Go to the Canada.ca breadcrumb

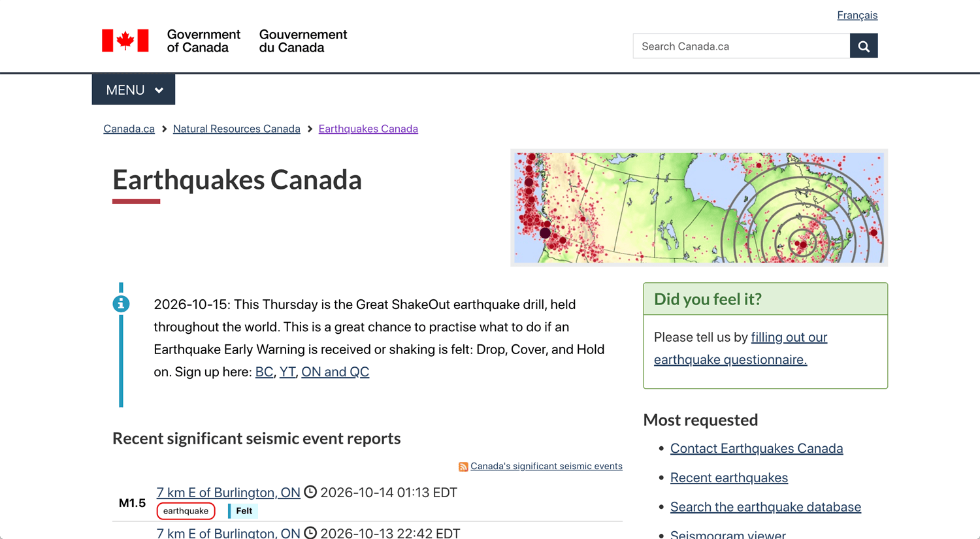[129, 129]
